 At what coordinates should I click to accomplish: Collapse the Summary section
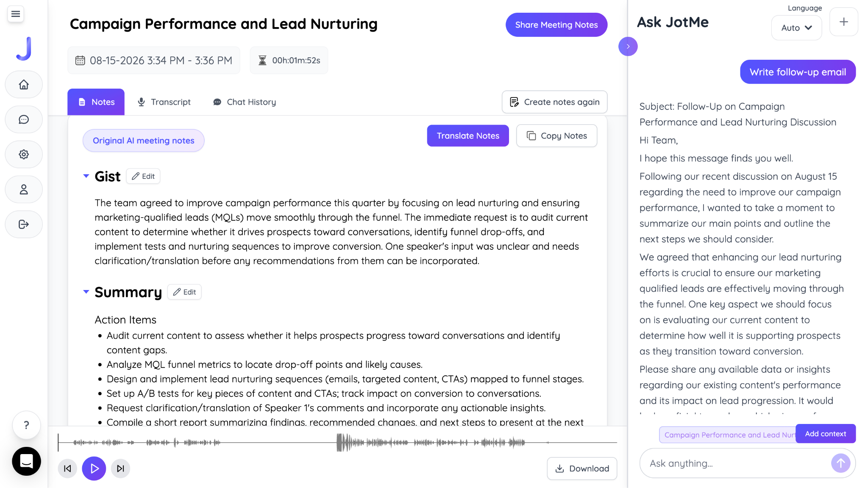86,292
